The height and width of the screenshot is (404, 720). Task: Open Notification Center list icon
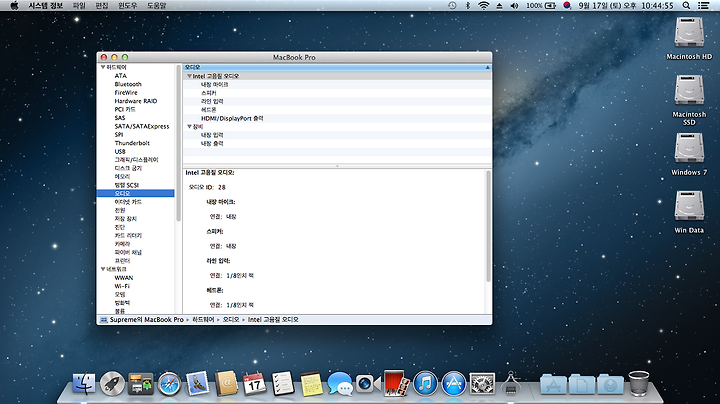(703, 6)
